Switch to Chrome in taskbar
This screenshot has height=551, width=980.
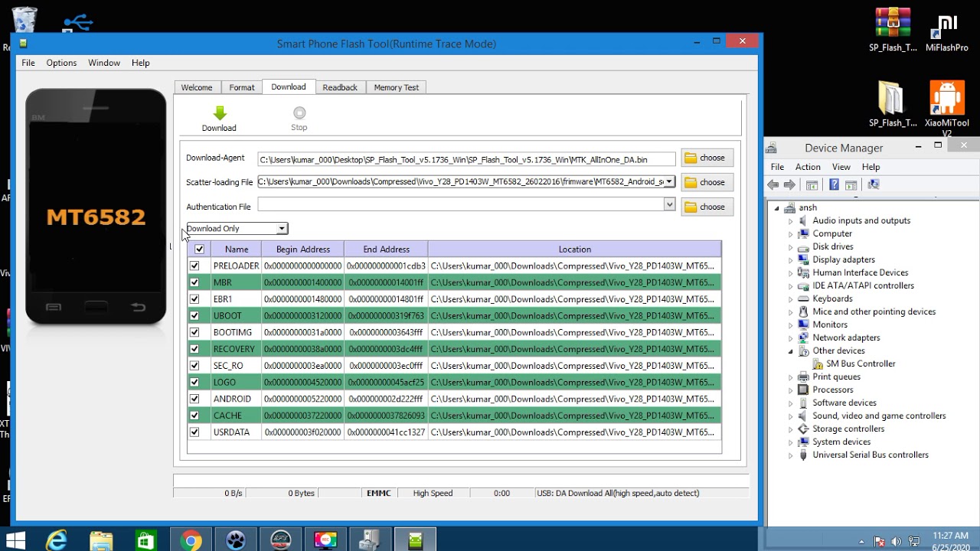(191, 540)
